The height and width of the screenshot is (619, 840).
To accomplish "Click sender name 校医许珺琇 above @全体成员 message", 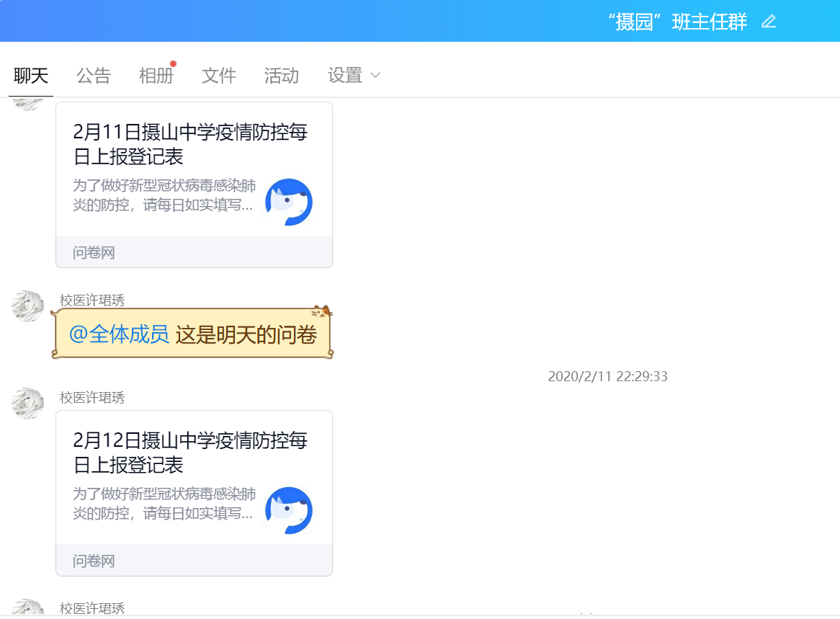I will coord(92,300).
